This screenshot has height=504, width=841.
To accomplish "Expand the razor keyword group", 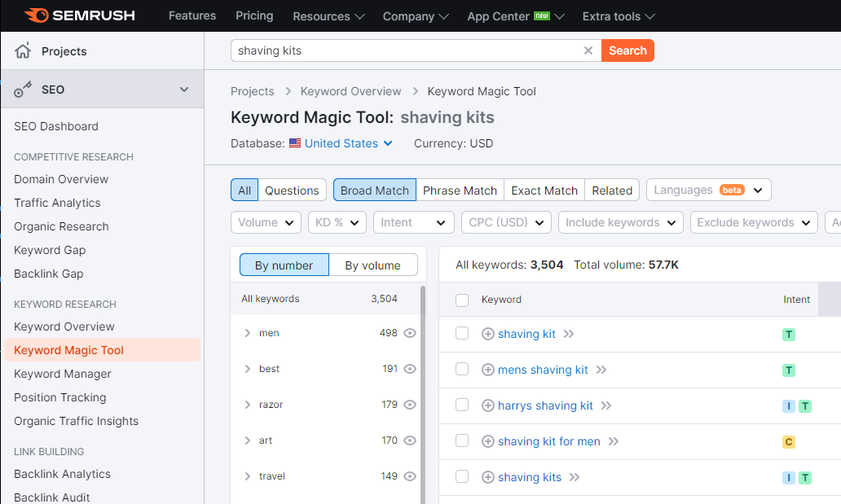I will 248,405.
